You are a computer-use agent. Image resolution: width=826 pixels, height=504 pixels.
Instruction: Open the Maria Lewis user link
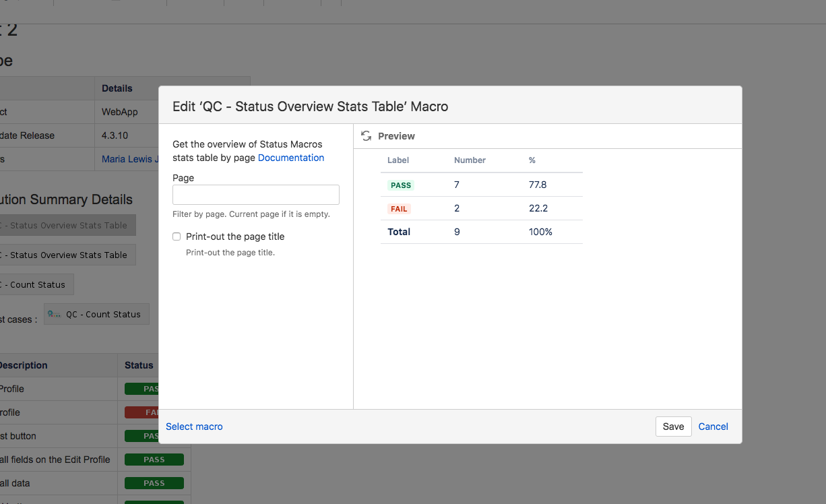click(129, 159)
